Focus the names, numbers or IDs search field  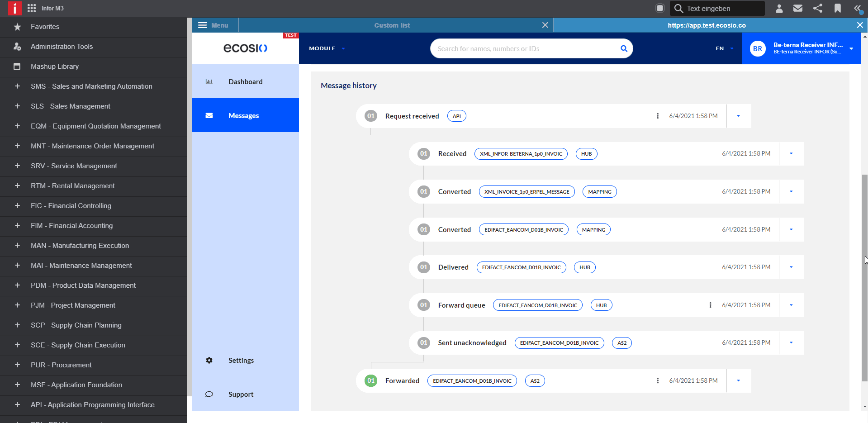[525, 48]
